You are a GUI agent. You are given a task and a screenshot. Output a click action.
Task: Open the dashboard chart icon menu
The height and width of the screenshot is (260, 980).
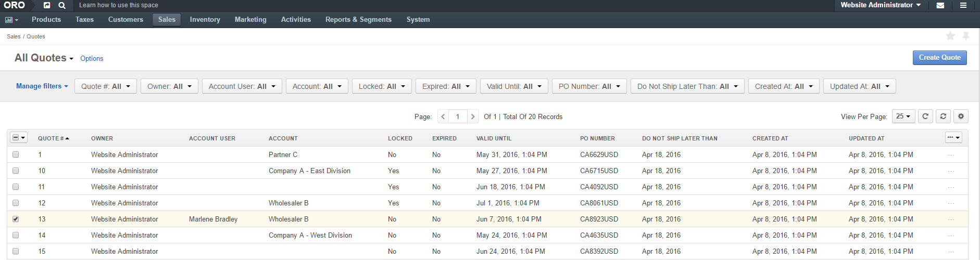(11, 20)
